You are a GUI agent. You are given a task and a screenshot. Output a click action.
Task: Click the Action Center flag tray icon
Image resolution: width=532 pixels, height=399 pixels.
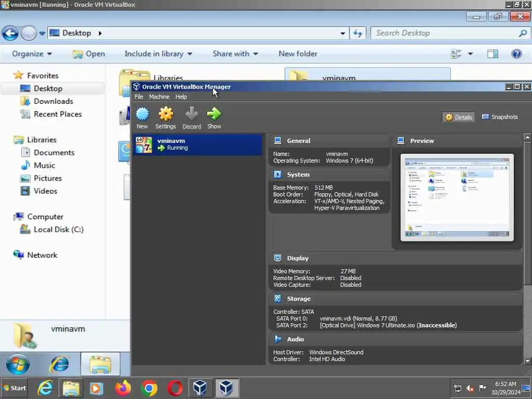point(482,388)
